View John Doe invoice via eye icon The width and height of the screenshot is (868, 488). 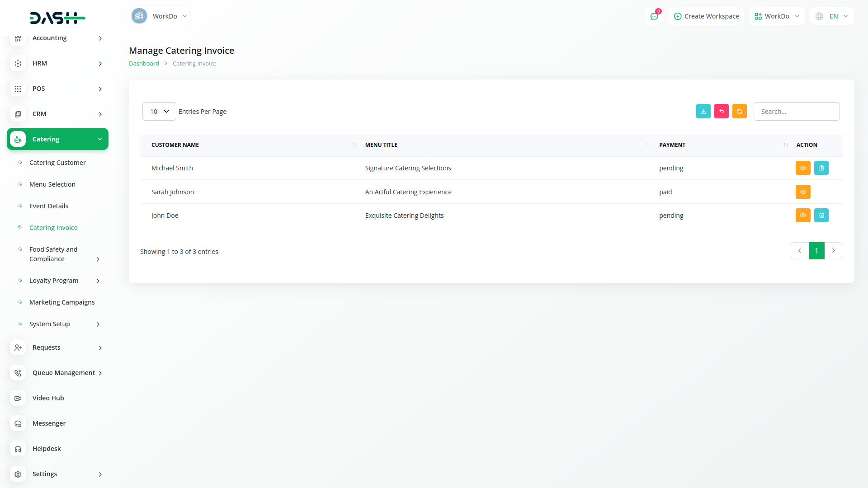(x=802, y=216)
